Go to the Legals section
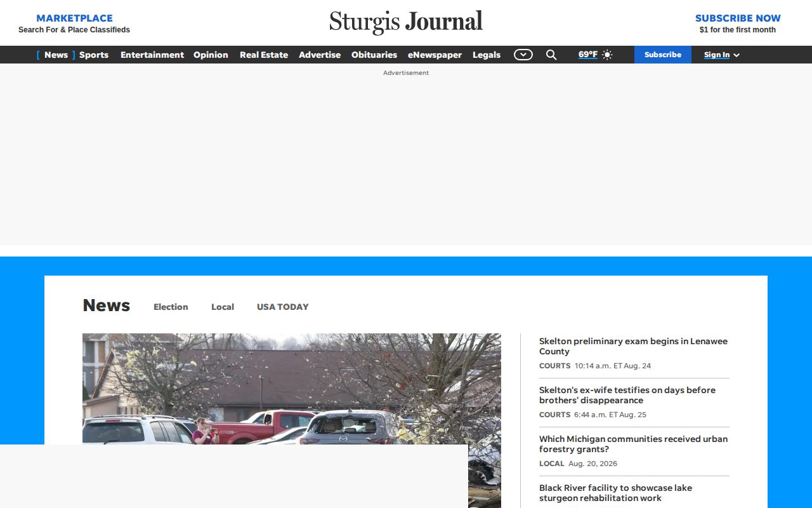The height and width of the screenshot is (508, 812). [x=487, y=55]
